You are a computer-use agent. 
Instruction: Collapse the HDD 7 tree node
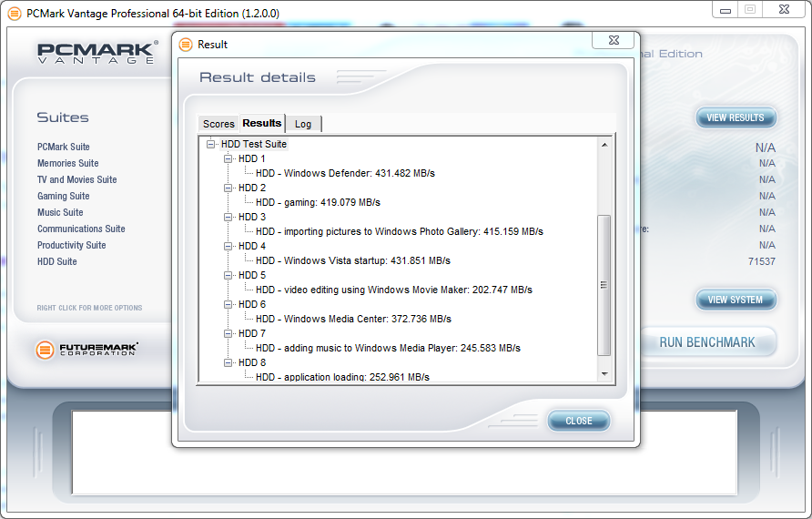click(228, 333)
